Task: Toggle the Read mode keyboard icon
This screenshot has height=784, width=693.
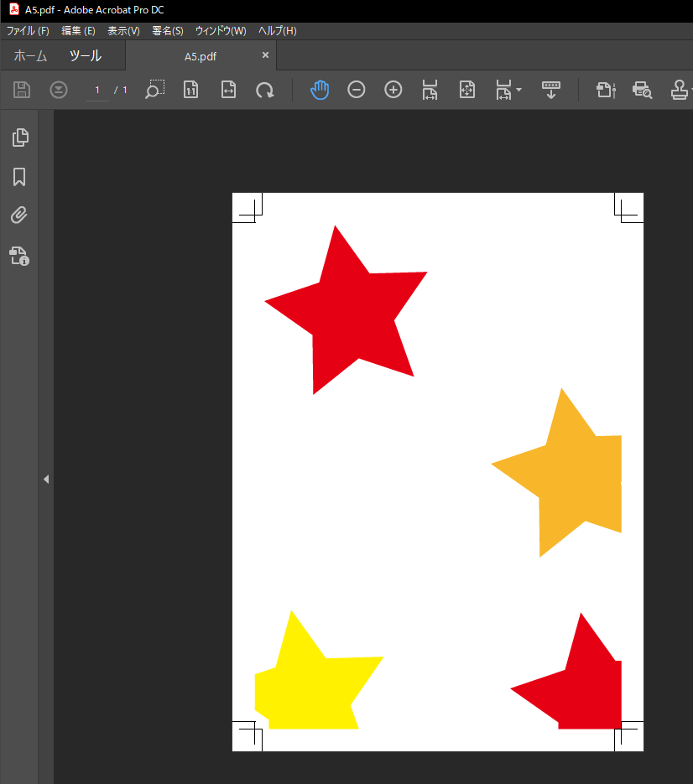Action: tap(551, 90)
